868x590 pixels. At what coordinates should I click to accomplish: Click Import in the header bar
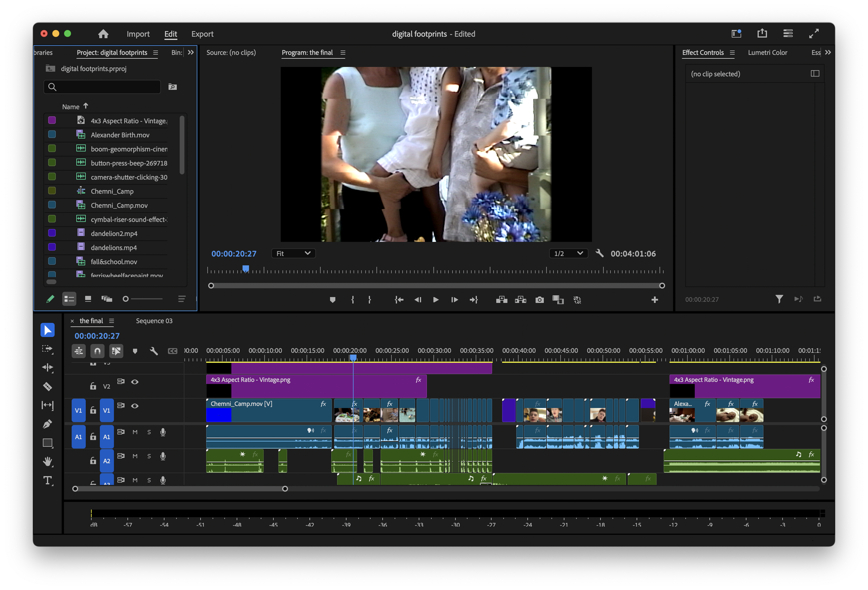(138, 34)
